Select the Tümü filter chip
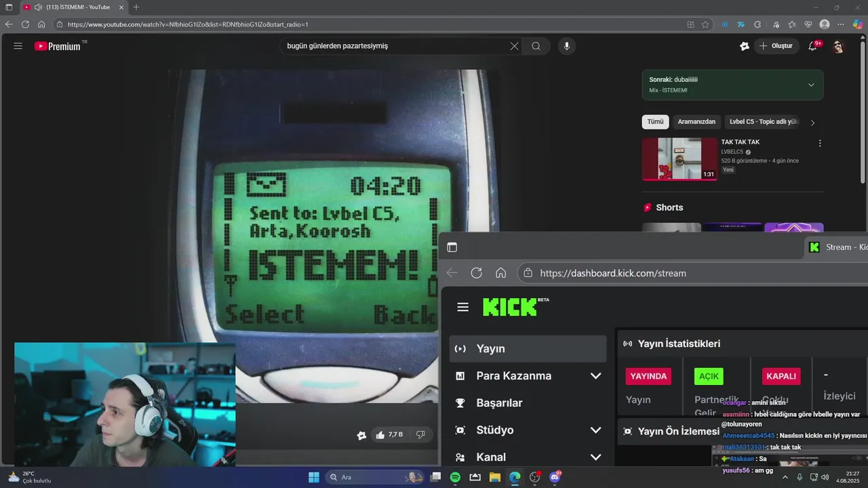Image resolution: width=868 pixels, height=488 pixels. [x=655, y=122]
